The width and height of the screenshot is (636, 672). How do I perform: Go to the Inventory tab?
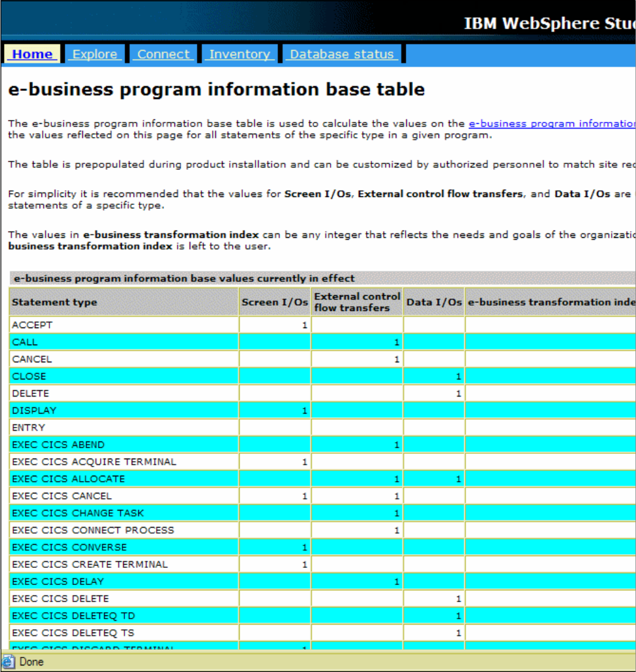[240, 54]
